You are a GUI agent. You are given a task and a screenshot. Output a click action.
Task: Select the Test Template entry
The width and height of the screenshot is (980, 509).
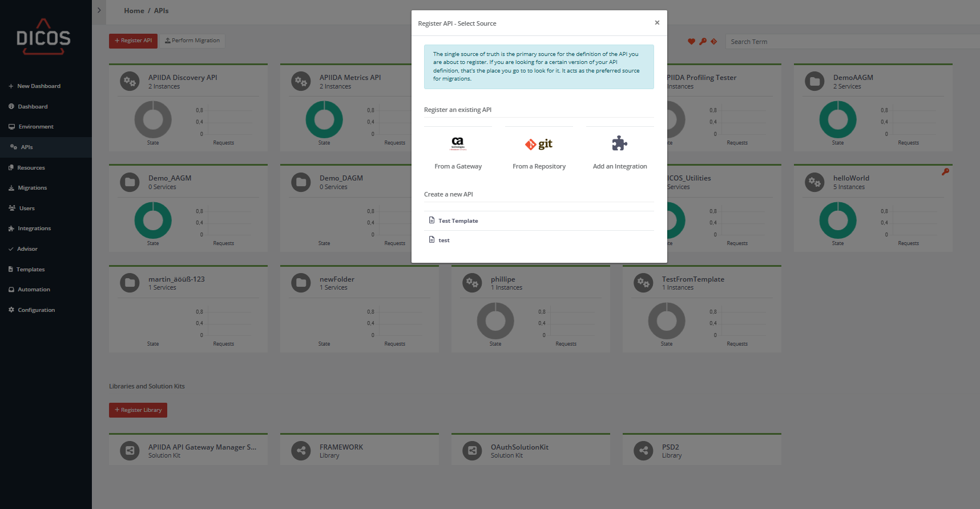[x=458, y=221]
